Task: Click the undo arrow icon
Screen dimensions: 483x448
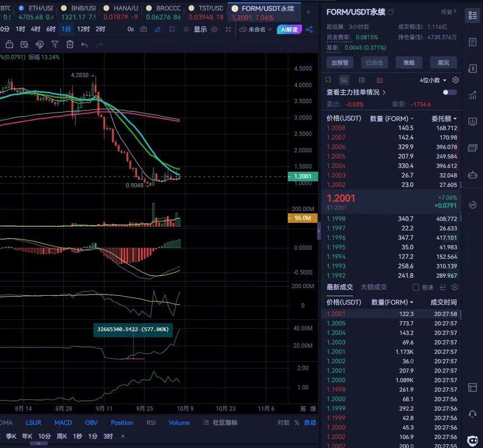Action: [85, 44]
